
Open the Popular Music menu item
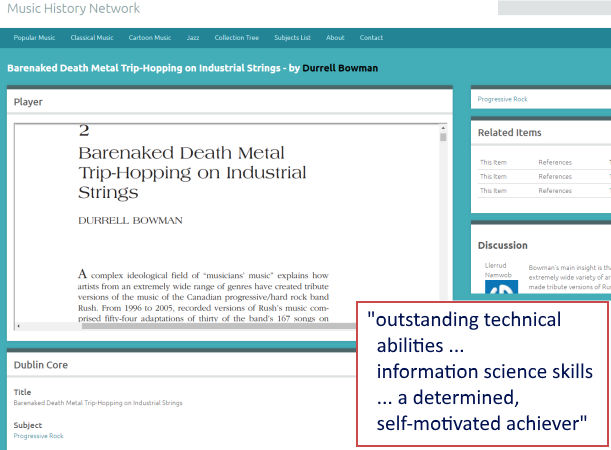click(34, 38)
